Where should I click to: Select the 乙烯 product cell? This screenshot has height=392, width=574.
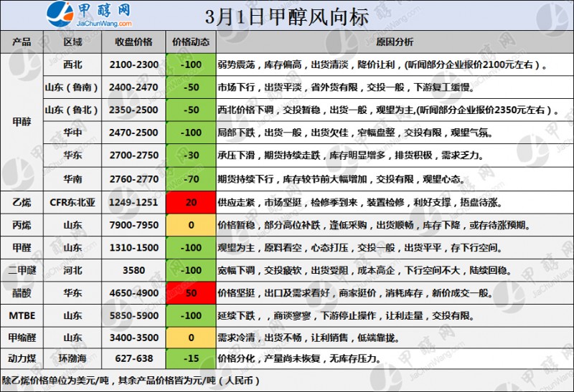tap(22, 202)
